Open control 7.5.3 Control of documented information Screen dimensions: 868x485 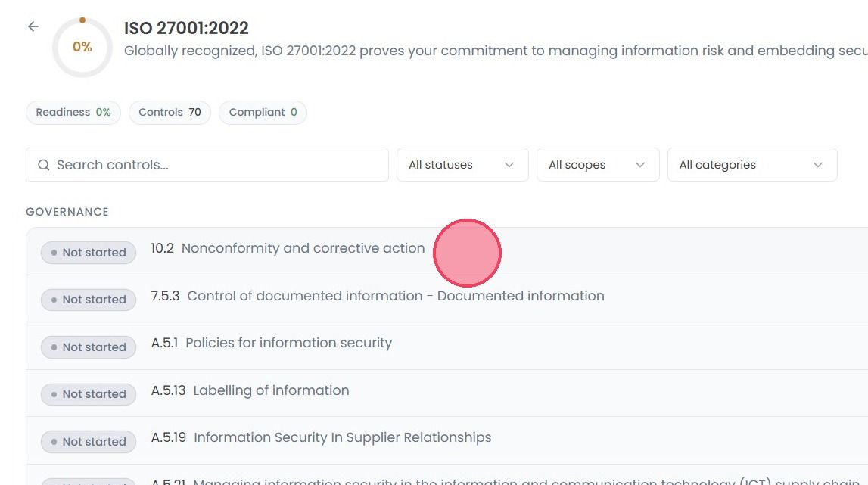pyautogui.click(x=446, y=298)
